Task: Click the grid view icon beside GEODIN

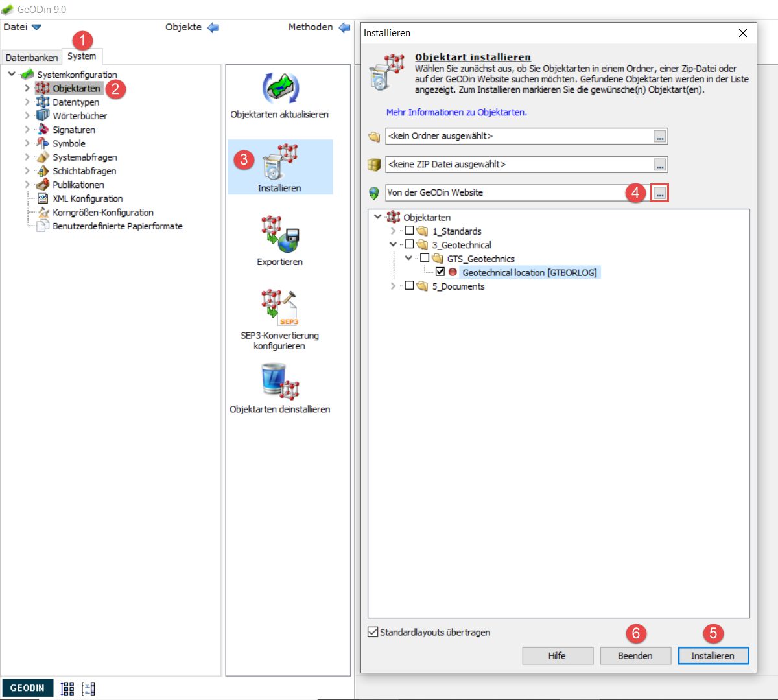Action: (x=67, y=688)
